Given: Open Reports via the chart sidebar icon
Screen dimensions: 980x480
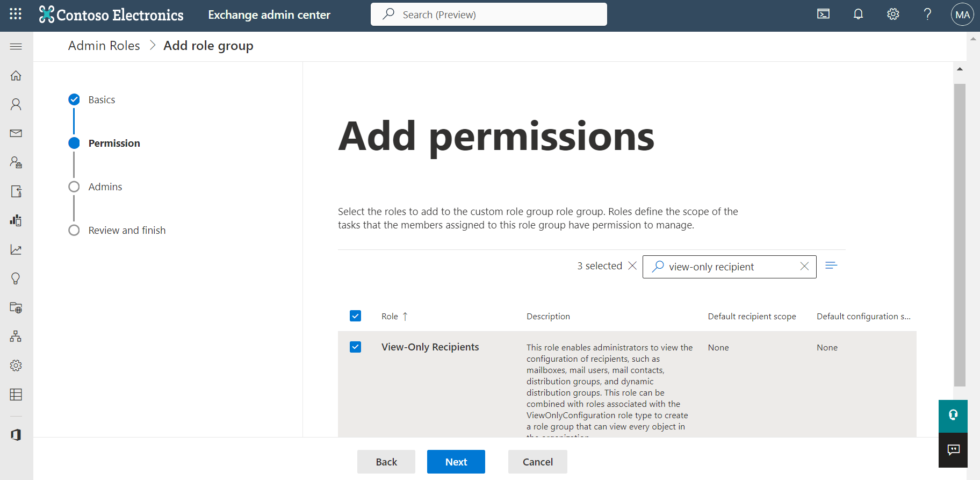Looking at the screenshot, I should (x=16, y=220).
